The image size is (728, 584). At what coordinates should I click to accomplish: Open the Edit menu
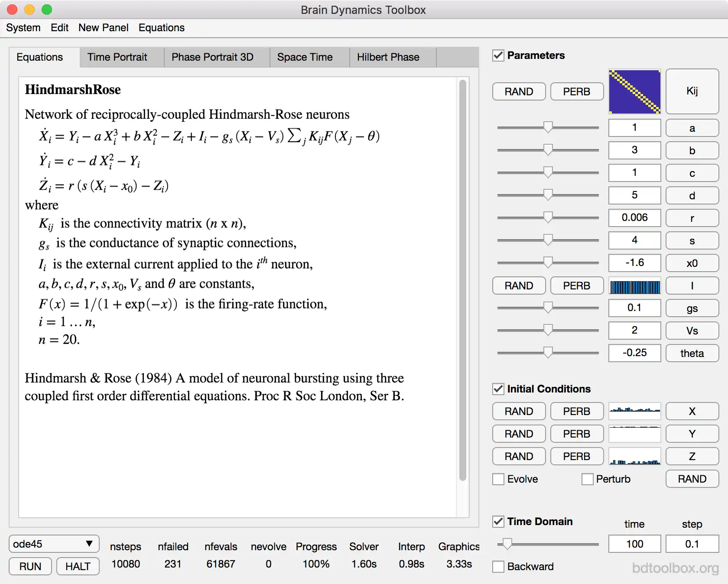coord(59,28)
